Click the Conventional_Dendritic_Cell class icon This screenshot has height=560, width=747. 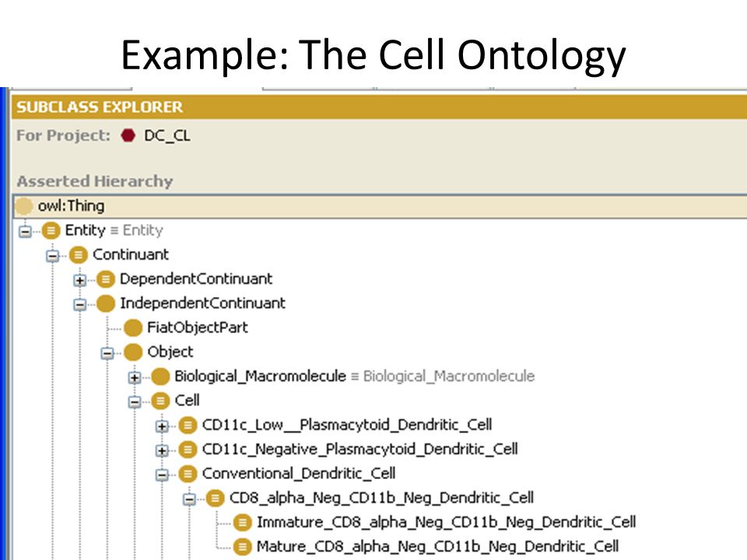tap(188, 474)
